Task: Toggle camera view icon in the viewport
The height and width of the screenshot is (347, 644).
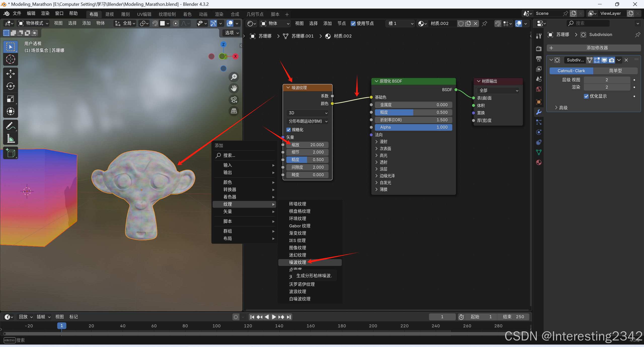Action: 234,100
